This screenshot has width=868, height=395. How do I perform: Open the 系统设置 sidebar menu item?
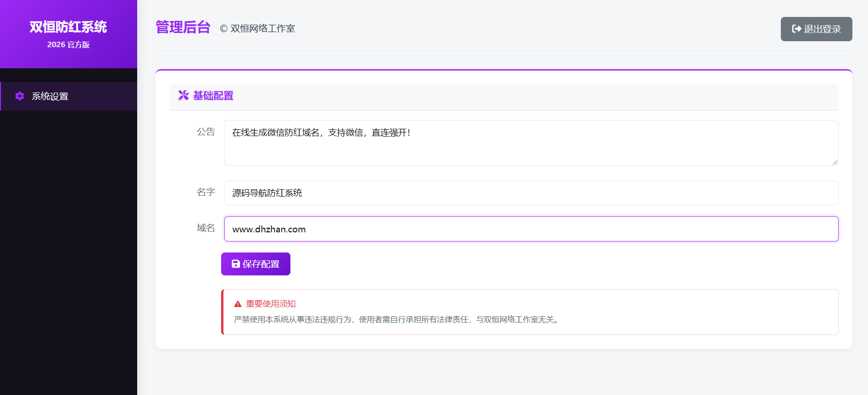tap(50, 96)
